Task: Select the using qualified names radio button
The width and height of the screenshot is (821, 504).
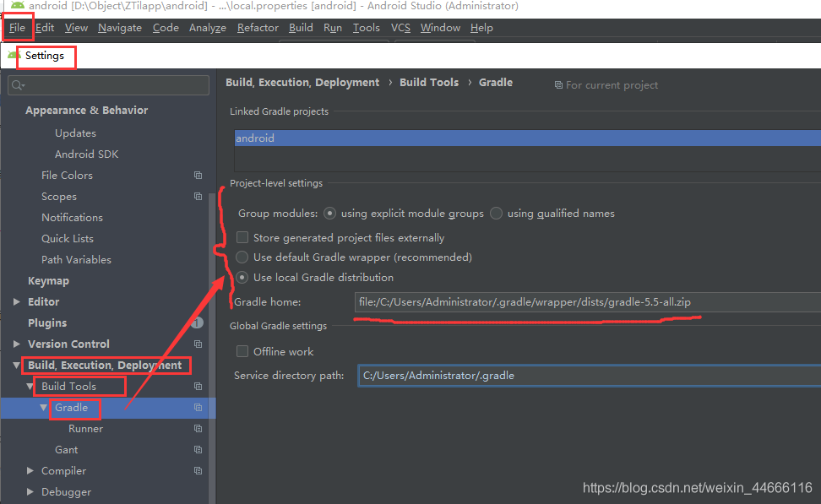Action: pyautogui.click(x=496, y=213)
